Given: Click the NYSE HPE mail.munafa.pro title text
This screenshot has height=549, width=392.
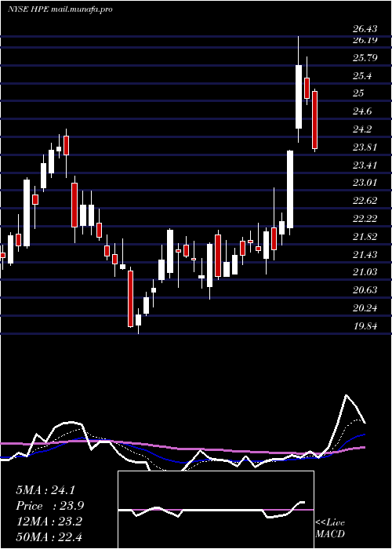Looking at the screenshot, I should click(60, 9).
